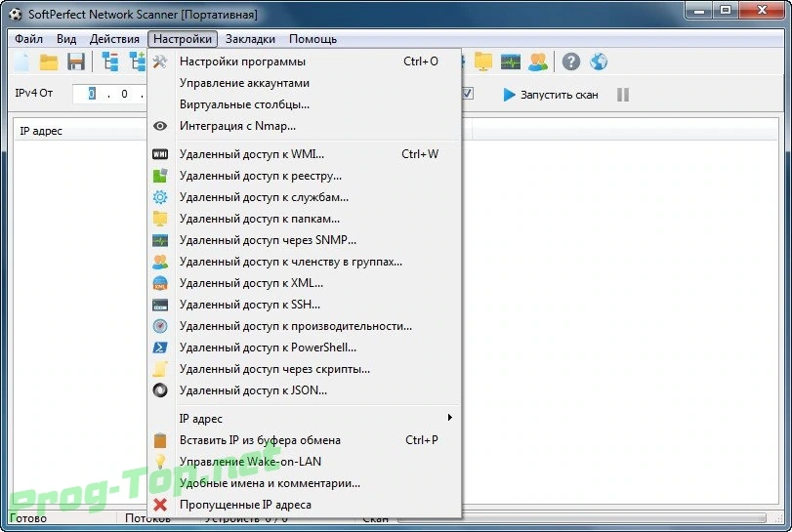The image size is (792, 532).
Task: Click the green registry icon in menu
Action: pyautogui.click(x=160, y=175)
